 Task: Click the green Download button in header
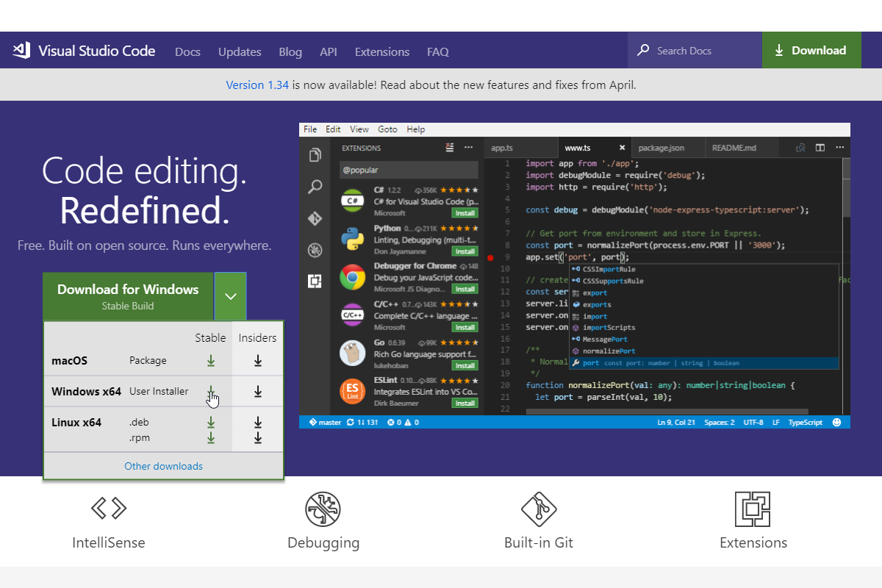pyautogui.click(x=811, y=51)
